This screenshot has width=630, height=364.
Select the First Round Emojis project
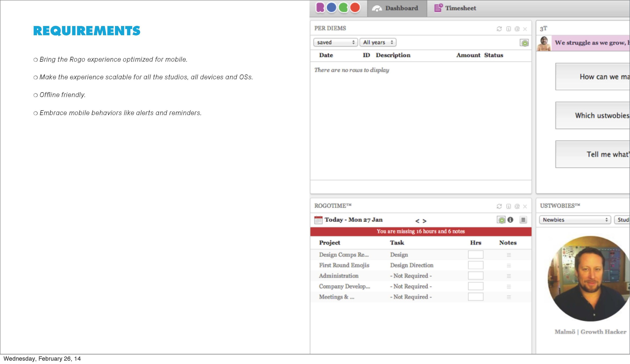point(344,265)
